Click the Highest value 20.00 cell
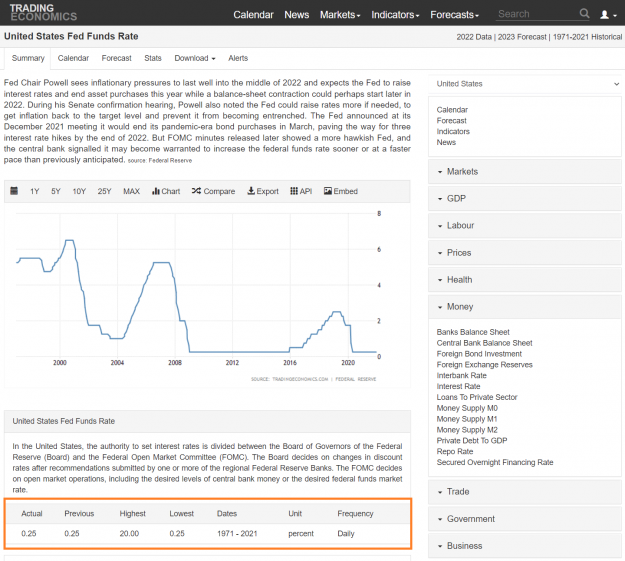 point(129,533)
